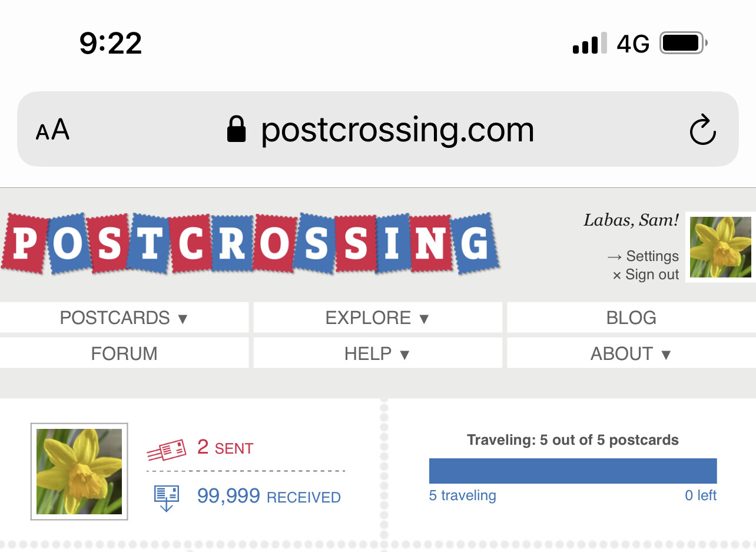Open the BLOG menu item
Viewport: 756px width, 552px height.
click(631, 318)
